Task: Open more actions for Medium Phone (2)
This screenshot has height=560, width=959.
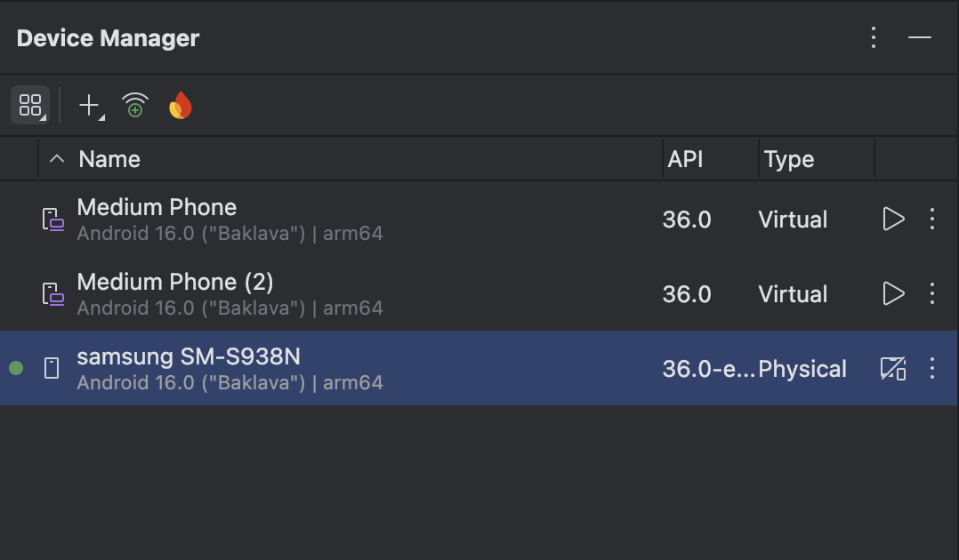Action: coord(932,294)
